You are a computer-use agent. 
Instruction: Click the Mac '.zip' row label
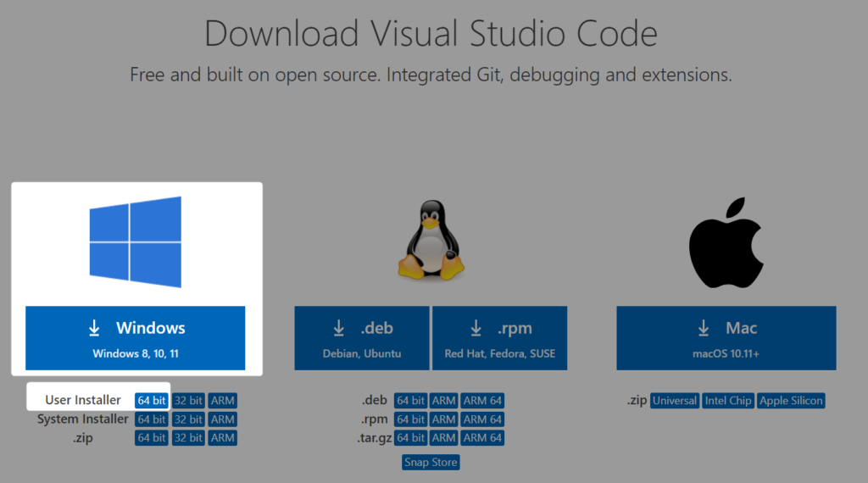pos(637,401)
